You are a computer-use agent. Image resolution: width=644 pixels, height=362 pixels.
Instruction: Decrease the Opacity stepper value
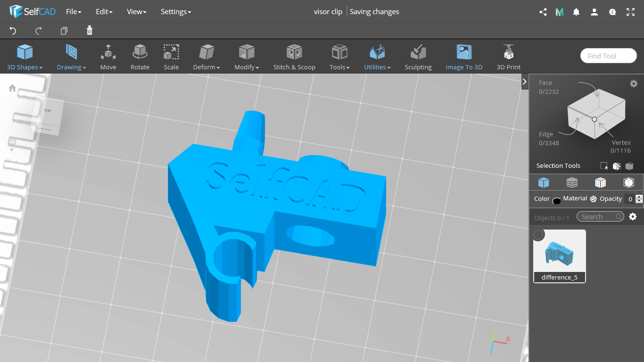coord(639,201)
